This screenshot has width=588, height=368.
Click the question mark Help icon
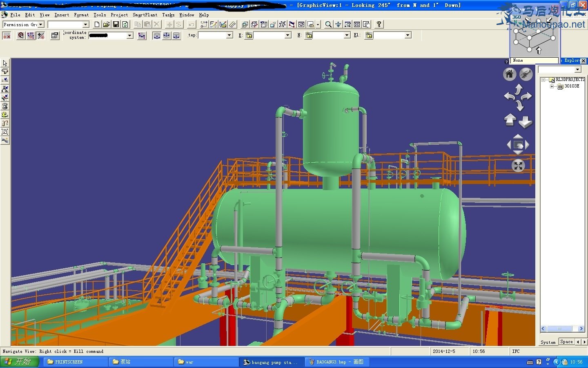[x=379, y=25]
